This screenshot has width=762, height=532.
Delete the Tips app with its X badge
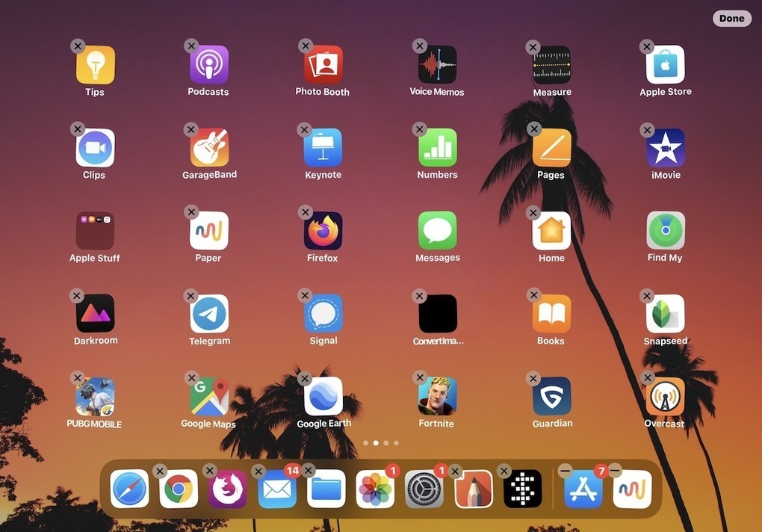click(78, 46)
